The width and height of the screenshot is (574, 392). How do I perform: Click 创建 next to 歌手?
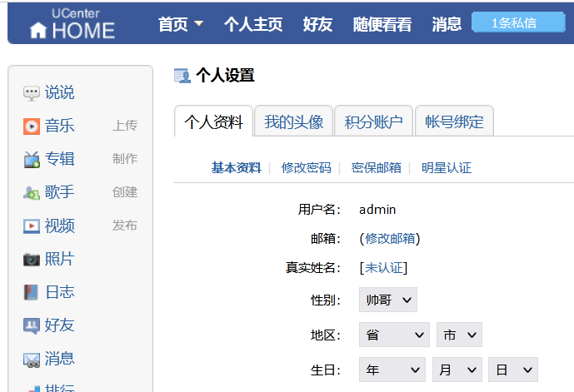[x=125, y=192]
